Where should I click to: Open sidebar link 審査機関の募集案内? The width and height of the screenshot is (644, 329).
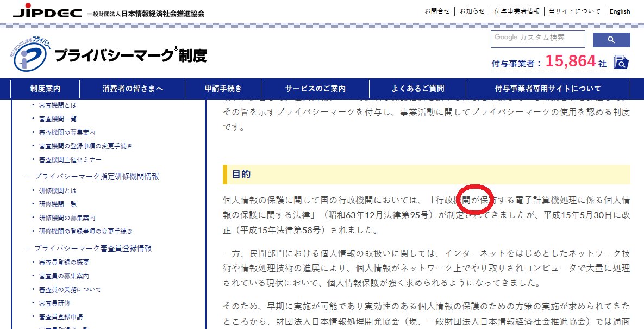[x=67, y=133]
